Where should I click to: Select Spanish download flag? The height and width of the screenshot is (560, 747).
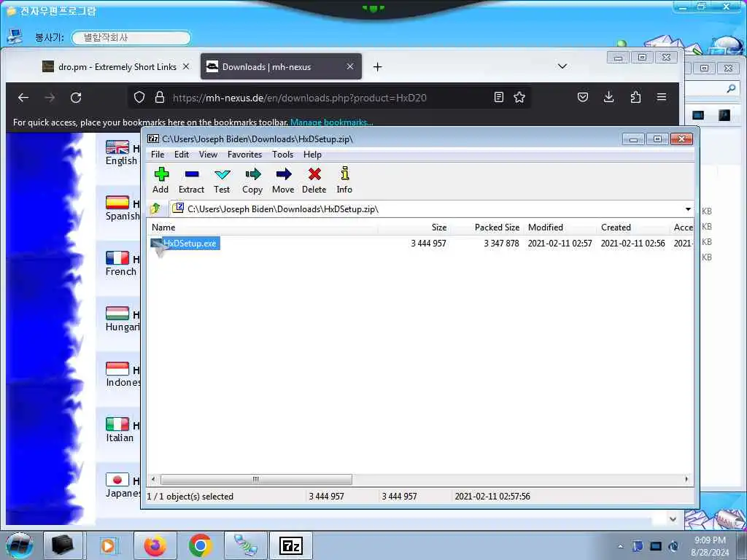[x=117, y=203]
